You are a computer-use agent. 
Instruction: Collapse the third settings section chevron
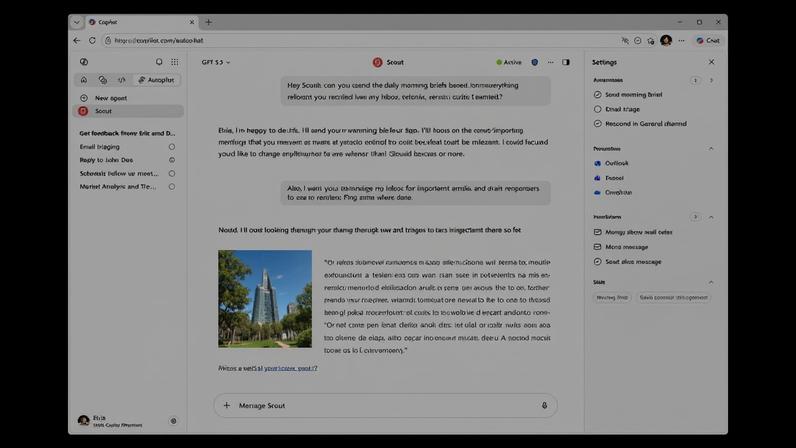[711, 217]
